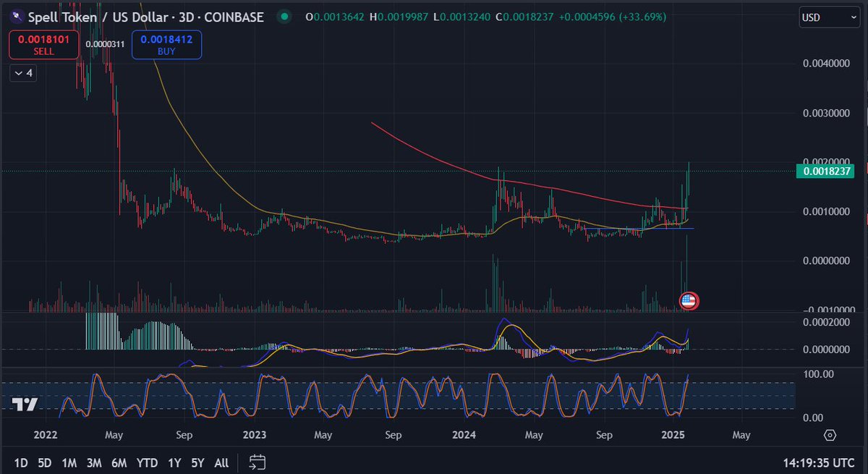
Task: Click the BUY button at 0.0018412
Action: tap(166, 45)
